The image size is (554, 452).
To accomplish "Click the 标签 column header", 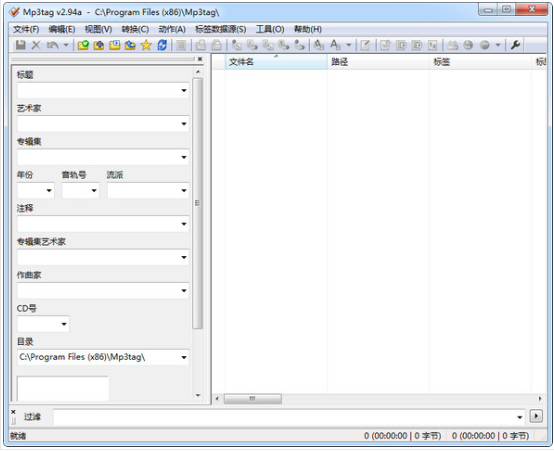I will 481,62.
